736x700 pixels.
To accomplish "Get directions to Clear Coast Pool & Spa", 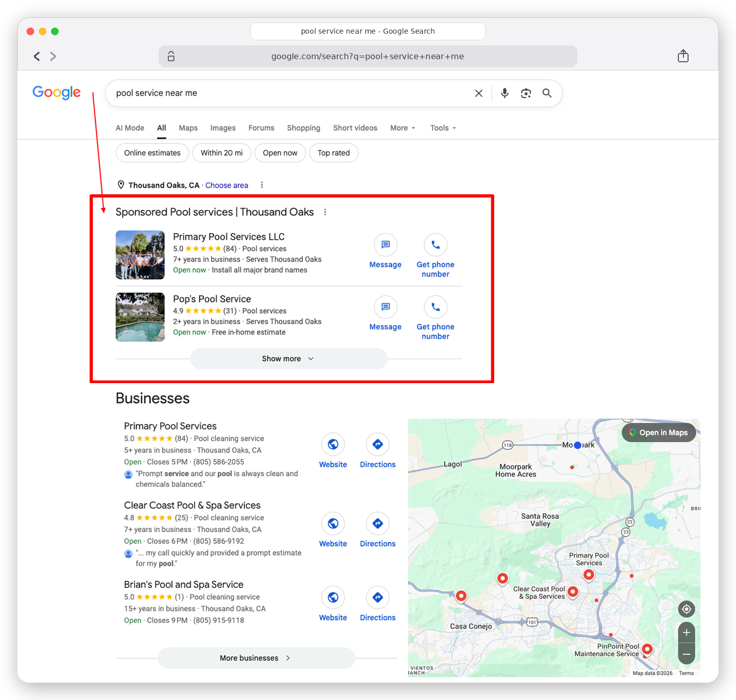I will click(x=378, y=530).
